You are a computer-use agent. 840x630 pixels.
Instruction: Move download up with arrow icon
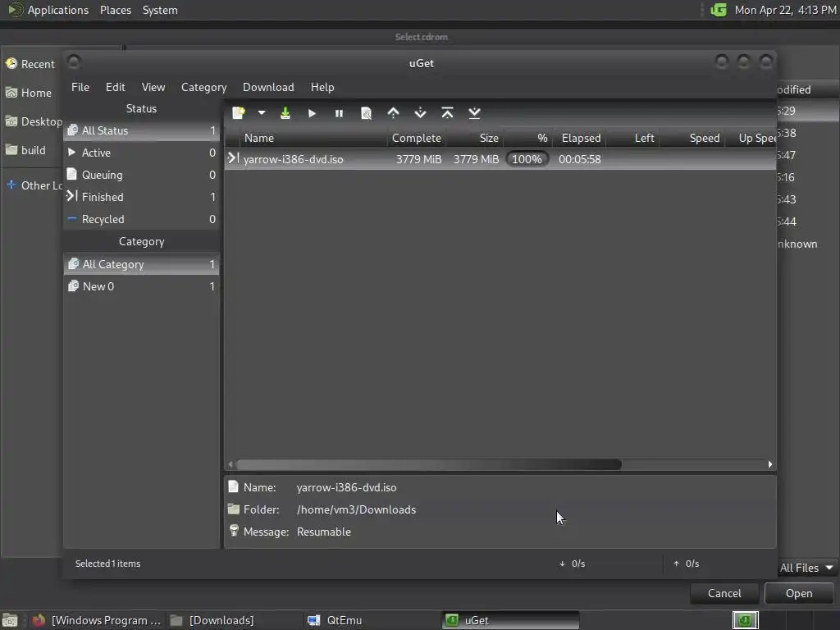(393, 113)
